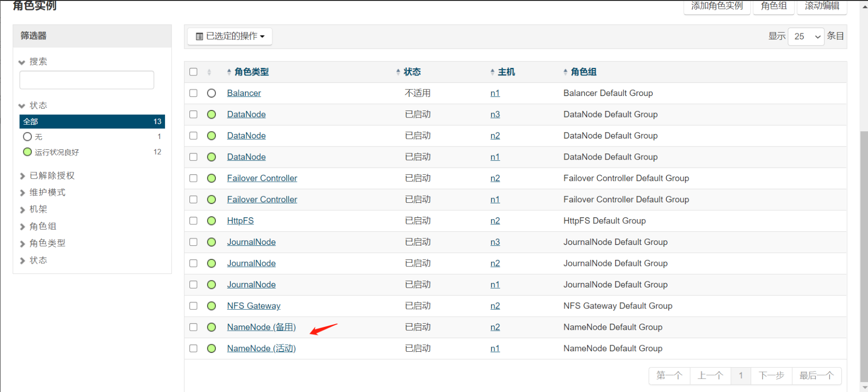Click scrollbar down arrow at bottom right
The width and height of the screenshot is (868, 392).
click(864, 388)
